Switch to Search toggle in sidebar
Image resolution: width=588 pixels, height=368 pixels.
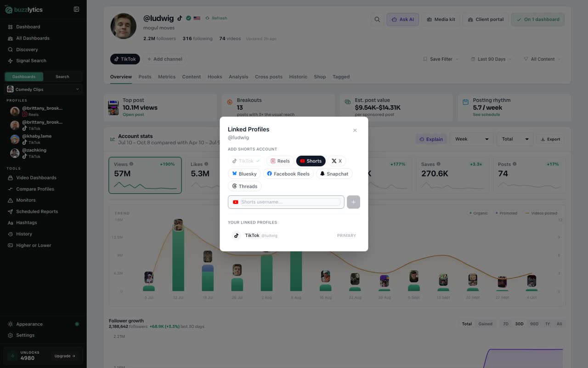click(x=62, y=77)
